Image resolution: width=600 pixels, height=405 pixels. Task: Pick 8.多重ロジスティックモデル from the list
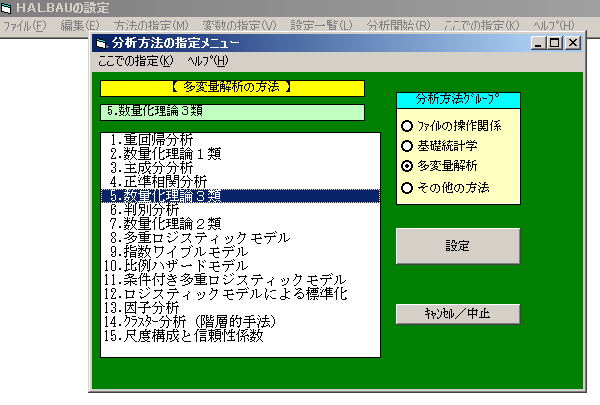pos(200,238)
